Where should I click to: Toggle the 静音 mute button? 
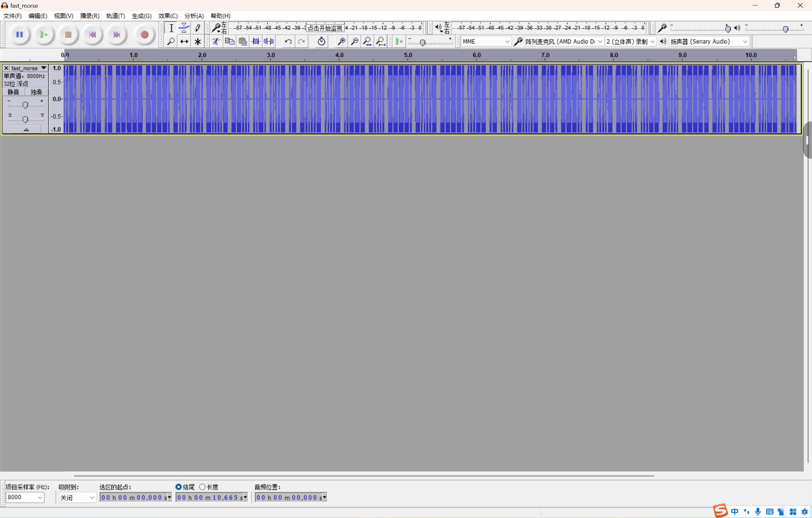[x=14, y=92]
